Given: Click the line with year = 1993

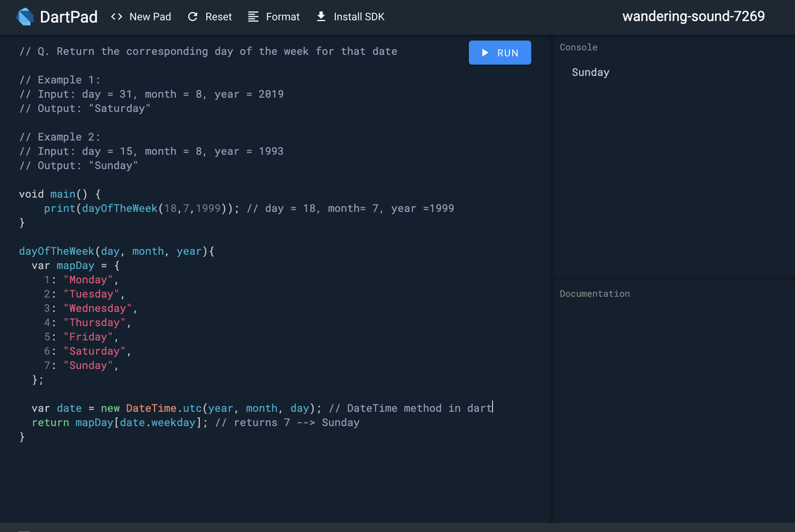Looking at the screenshot, I should pyautogui.click(x=151, y=151).
